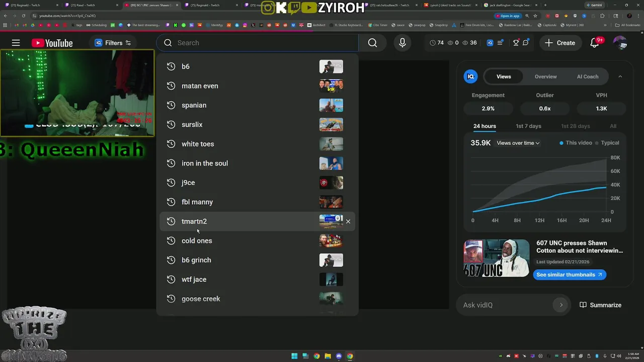Click See similar thumbnails button
This screenshot has width=644, height=362.
pyautogui.click(x=570, y=275)
